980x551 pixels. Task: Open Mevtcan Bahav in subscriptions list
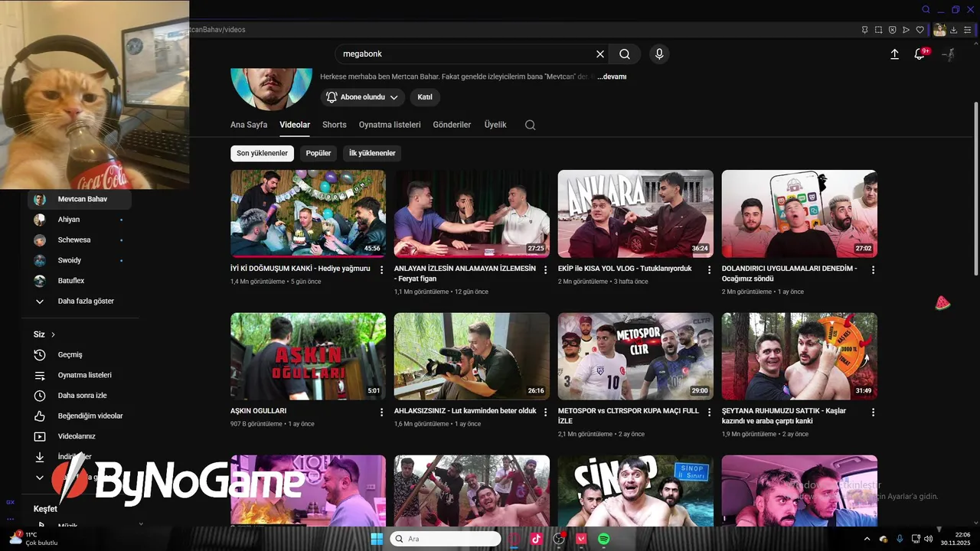point(80,199)
